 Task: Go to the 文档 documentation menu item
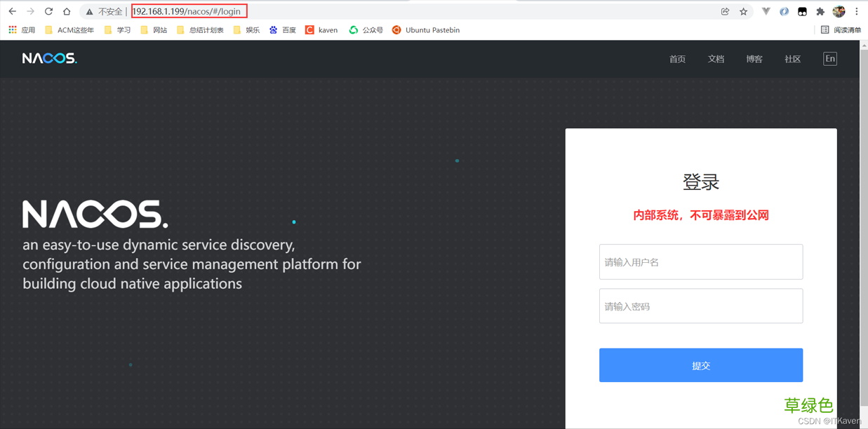[716, 58]
